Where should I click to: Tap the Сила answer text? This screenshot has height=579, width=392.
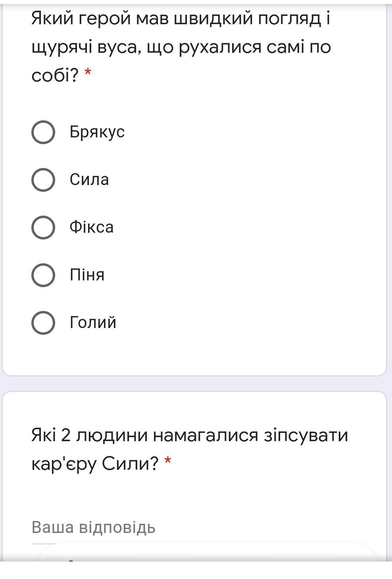89,179
